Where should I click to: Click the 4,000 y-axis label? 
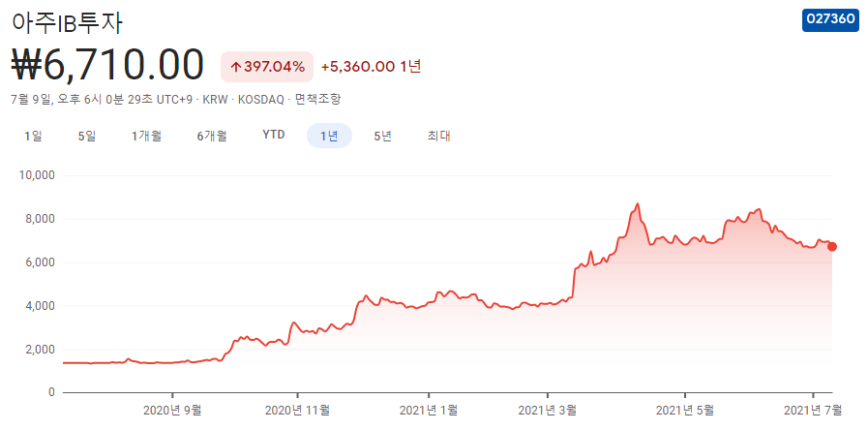pyautogui.click(x=41, y=306)
